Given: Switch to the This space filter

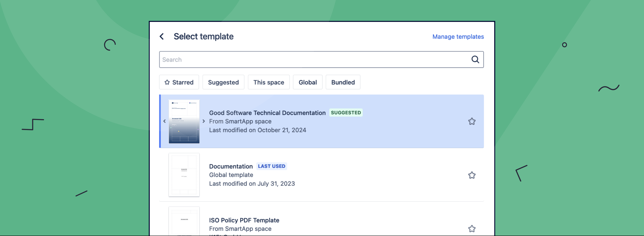Looking at the screenshot, I should 269,82.
